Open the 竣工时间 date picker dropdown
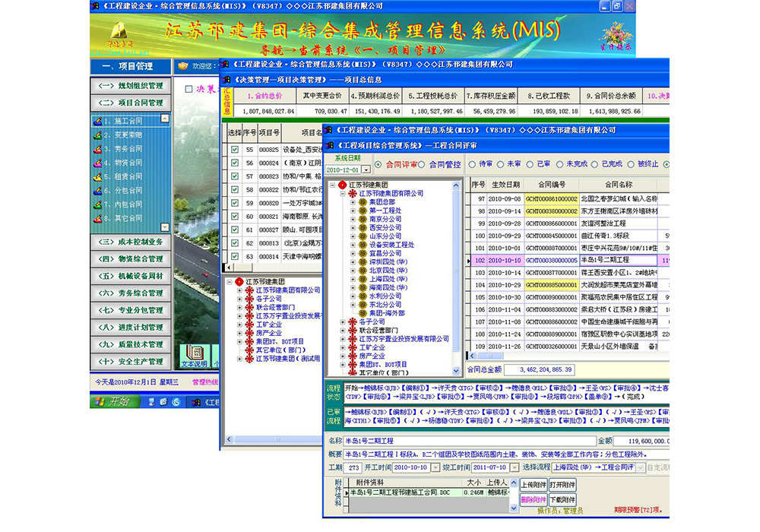This screenshot has height=532, width=760. (514, 467)
